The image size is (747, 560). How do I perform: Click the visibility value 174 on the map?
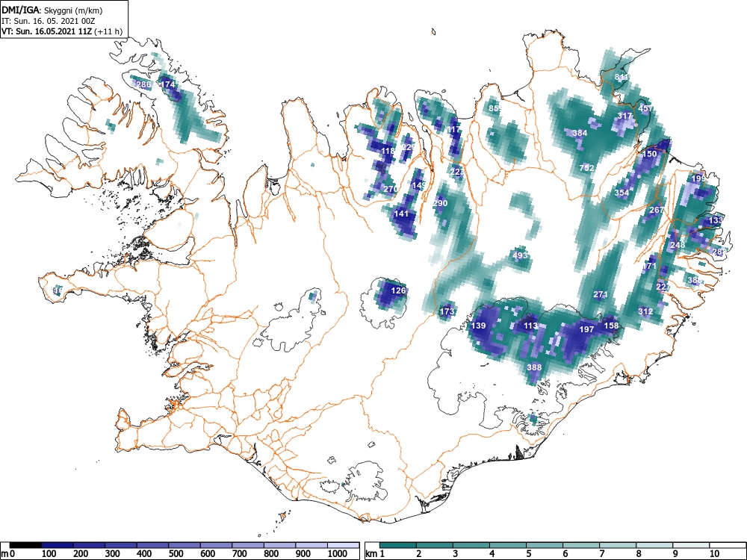[x=168, y=84]
